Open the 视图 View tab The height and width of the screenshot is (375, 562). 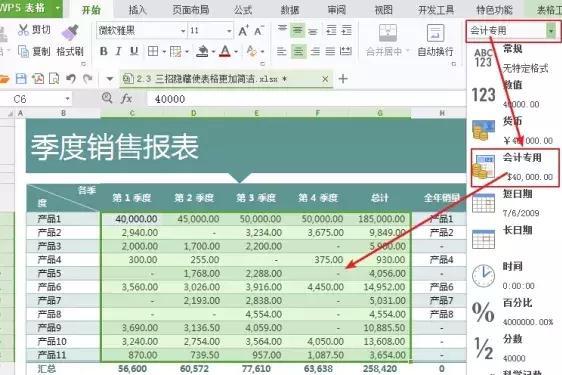click(x=384, y=9)
